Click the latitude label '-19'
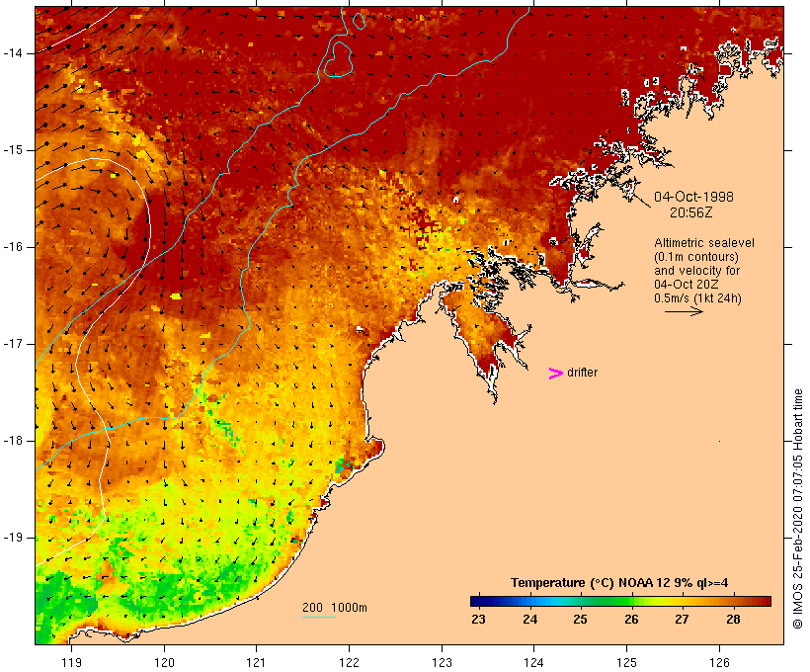This screenshot has width=810, height=672. pyautogui.click(x=12, y=538)
